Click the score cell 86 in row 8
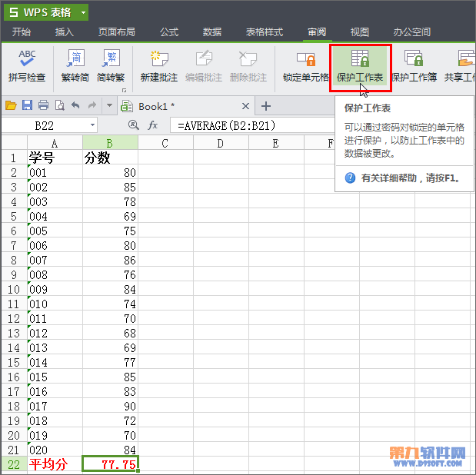476x475 pixels. pyautogui.click(x=110, y=260)
